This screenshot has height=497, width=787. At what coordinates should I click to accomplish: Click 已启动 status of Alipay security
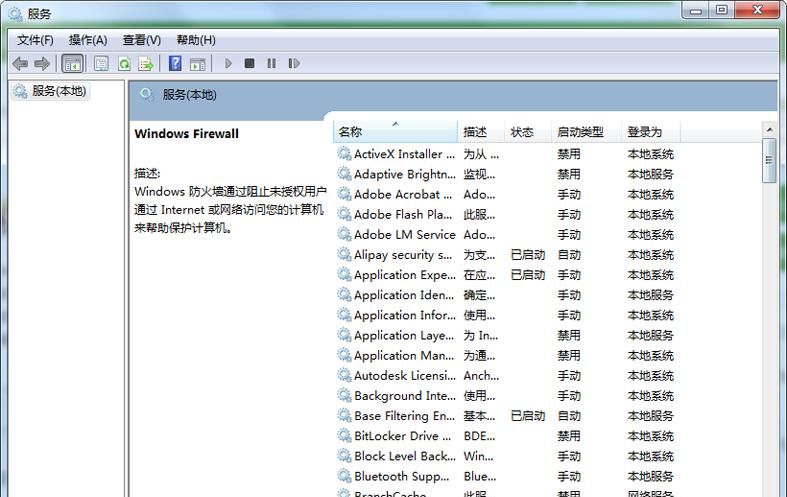(x=528, y=255)
